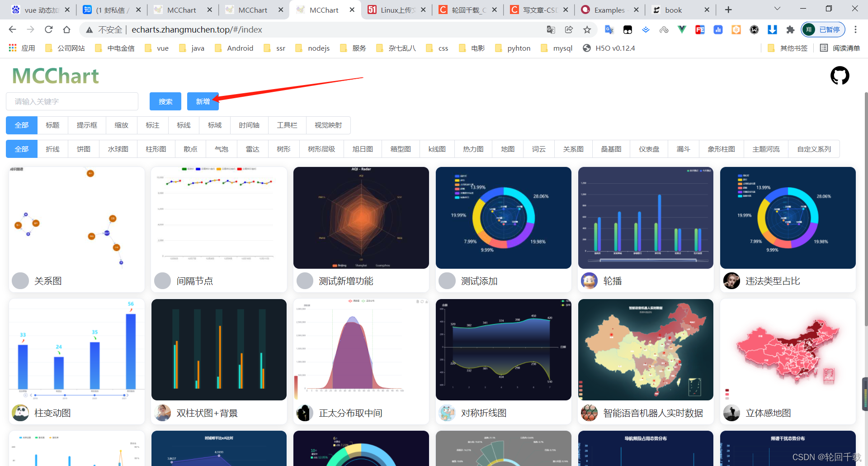868x466 pixels.
Task: Select the 时间轴 filter tab
Action: pos(249,125)
